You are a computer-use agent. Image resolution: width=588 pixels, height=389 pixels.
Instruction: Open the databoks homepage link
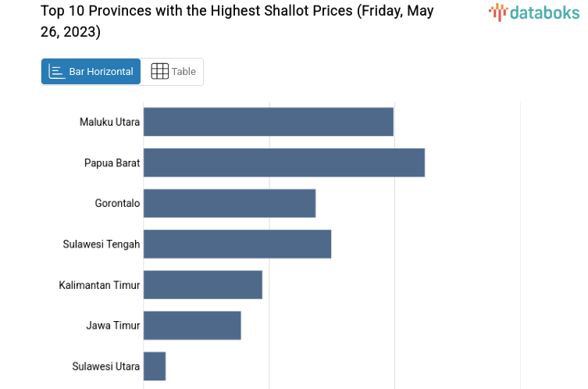click(534, 12)
